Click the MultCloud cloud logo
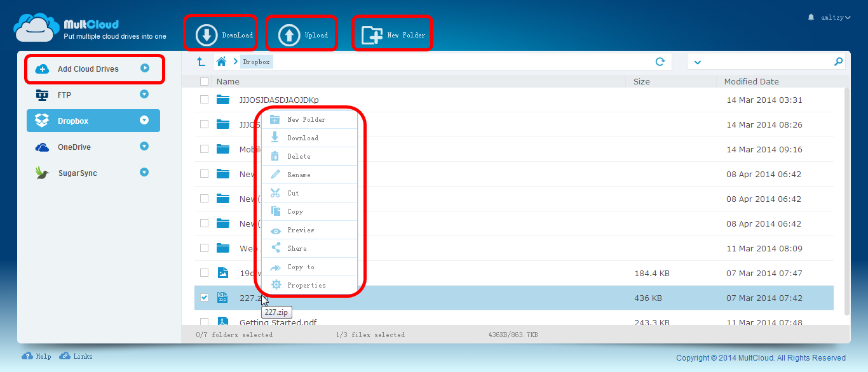 click(37, 28)
